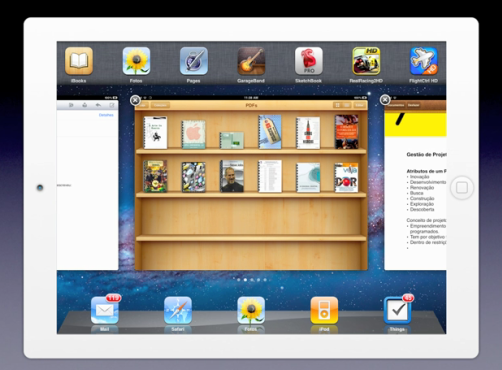Close the Pages document preview

(385, 100)
